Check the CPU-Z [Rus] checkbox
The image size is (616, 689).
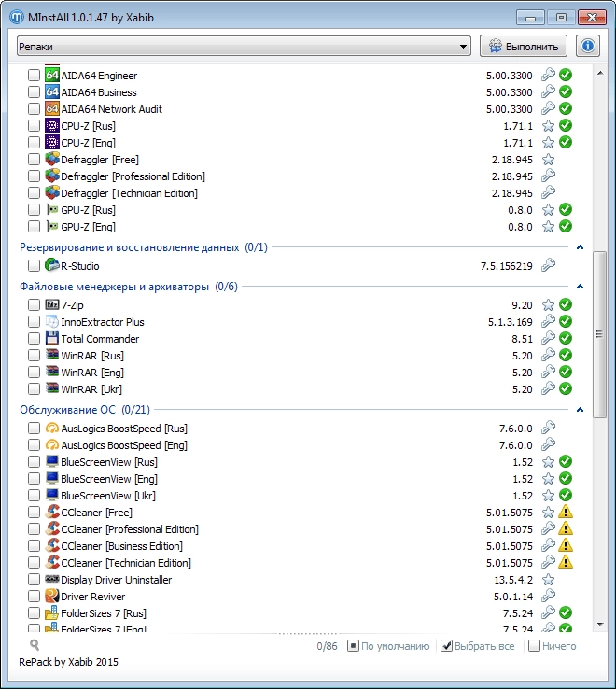[x=34, y=126]
